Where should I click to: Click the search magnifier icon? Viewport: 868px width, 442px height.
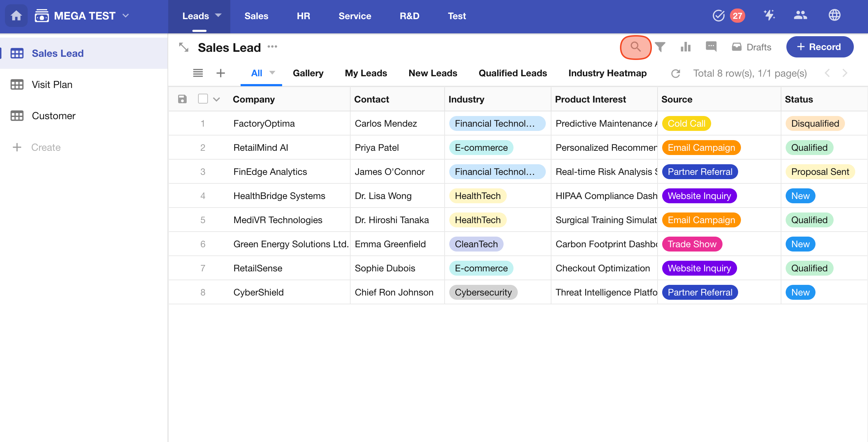pos(635,47)
